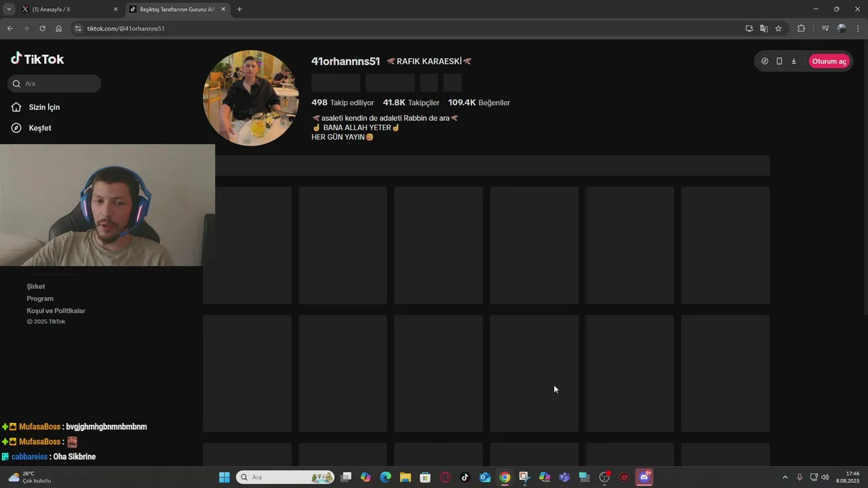Screen dimensions: 868x488
Task: Open the Sizin İçin home feed
Action: pos(36,107)
